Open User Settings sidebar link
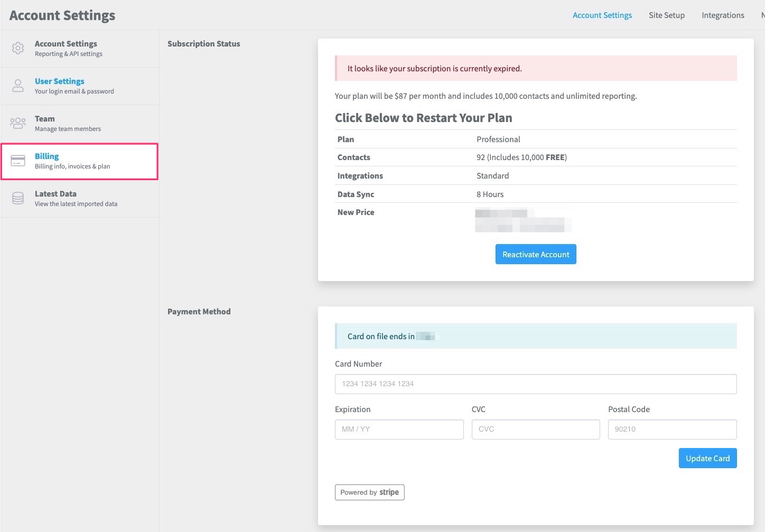765x532 pixels. (x=60, y=81)
